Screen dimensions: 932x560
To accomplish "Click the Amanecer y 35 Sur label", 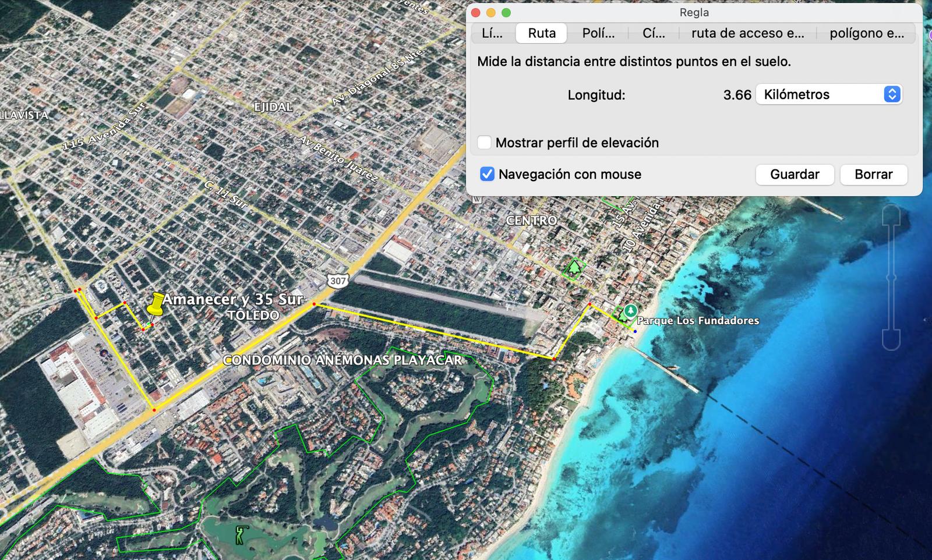I will pos(232,299).
